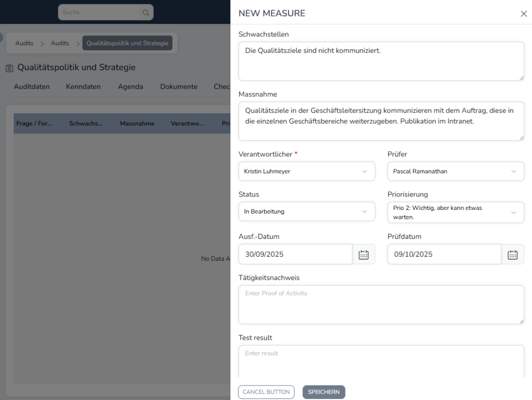
Task: Open the Prüfdatum calendar picker
Action: pyautogui.click(x=512, y=255)
